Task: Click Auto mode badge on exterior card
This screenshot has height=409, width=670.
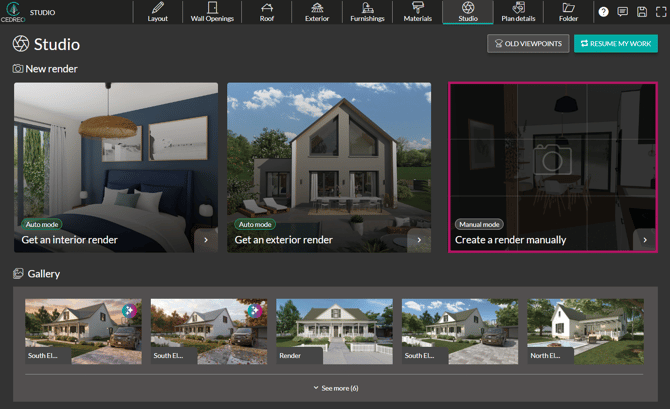Action: point(255,224)
